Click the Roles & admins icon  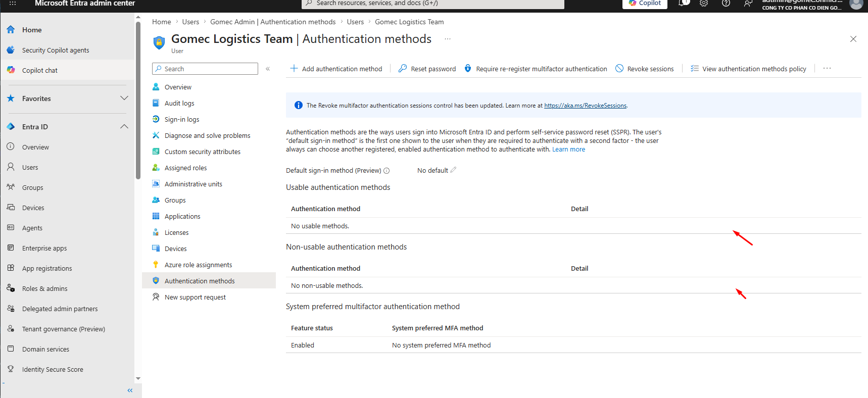pyautogui.click(x=11, y=288)
